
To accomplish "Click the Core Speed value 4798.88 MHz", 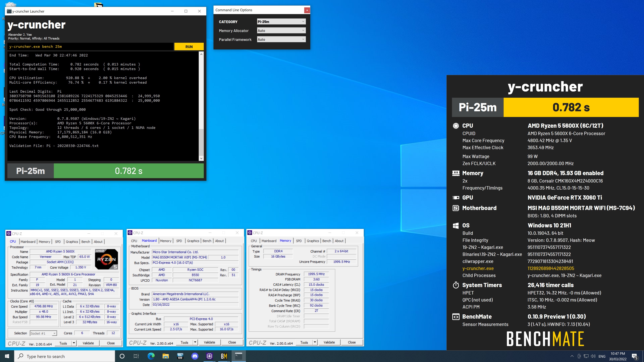I will (44, 306).
